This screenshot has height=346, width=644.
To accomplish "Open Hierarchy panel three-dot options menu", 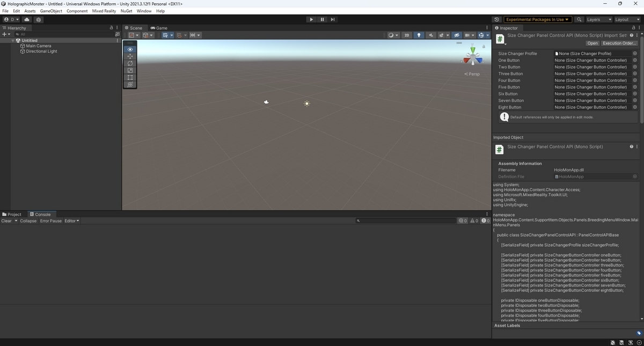I will click(x=117, y=28).
